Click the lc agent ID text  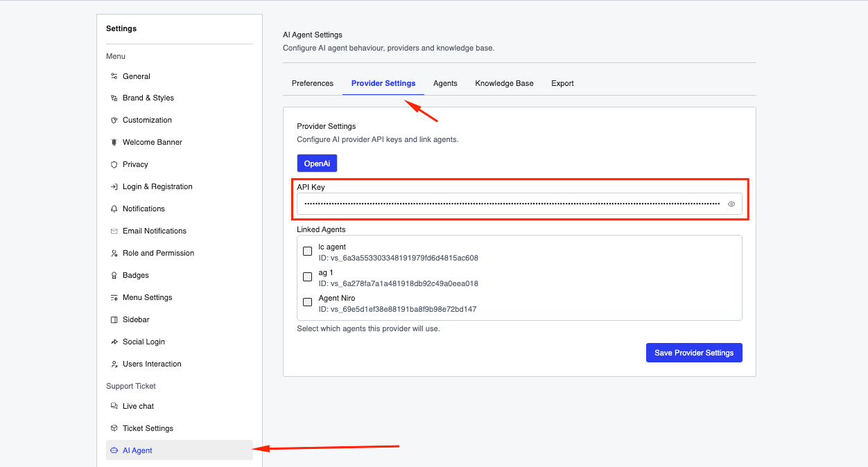coord(398,258)
